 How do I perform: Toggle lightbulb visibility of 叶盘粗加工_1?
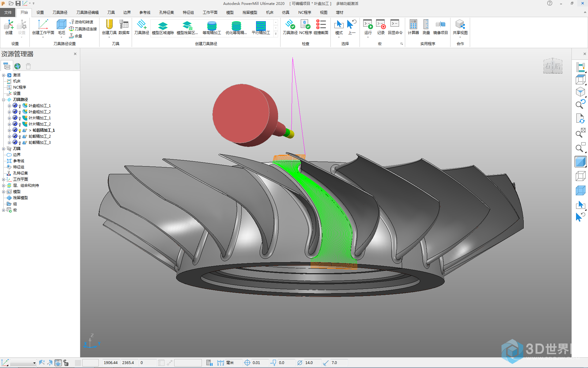point(20,106)
